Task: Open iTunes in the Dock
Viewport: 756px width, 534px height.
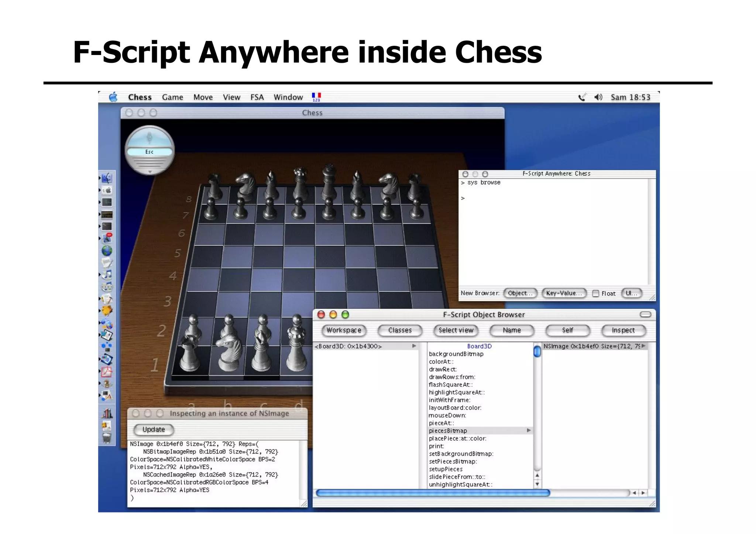Action: coord(107,275)
